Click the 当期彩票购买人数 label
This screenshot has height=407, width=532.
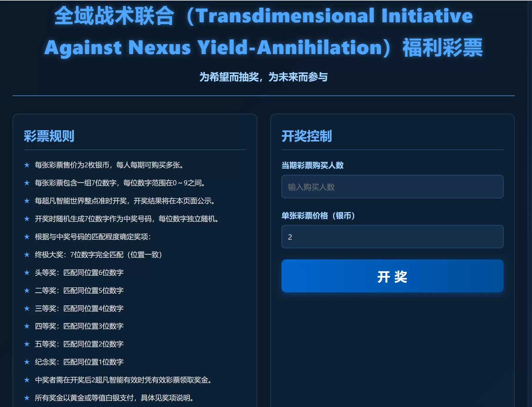point(312,165)
